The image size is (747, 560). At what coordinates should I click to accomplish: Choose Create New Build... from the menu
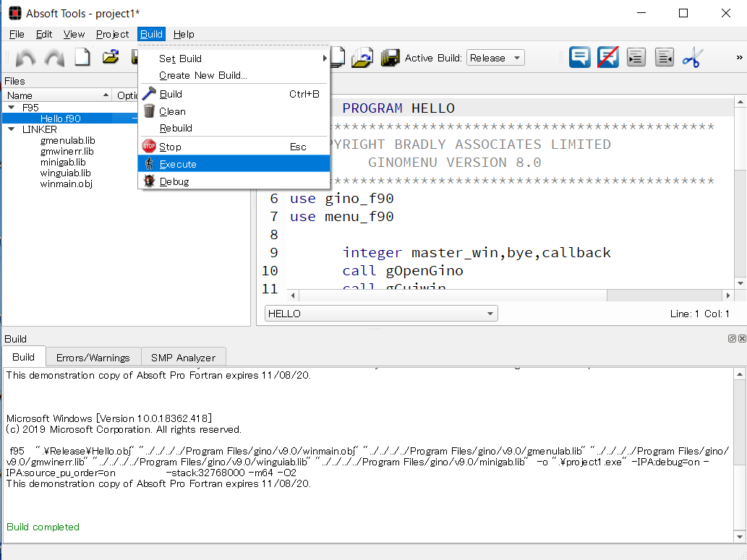tap(234, 75)
